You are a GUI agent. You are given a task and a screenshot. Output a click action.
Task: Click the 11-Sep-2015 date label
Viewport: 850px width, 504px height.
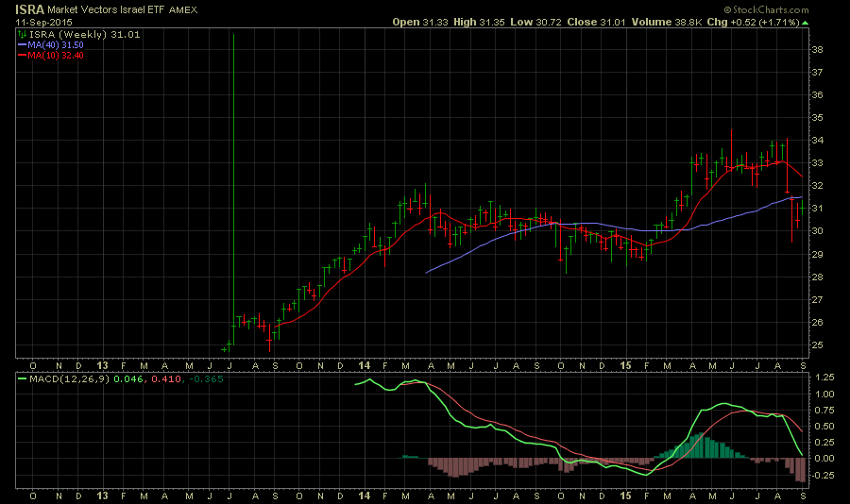(x=43, y=23)
